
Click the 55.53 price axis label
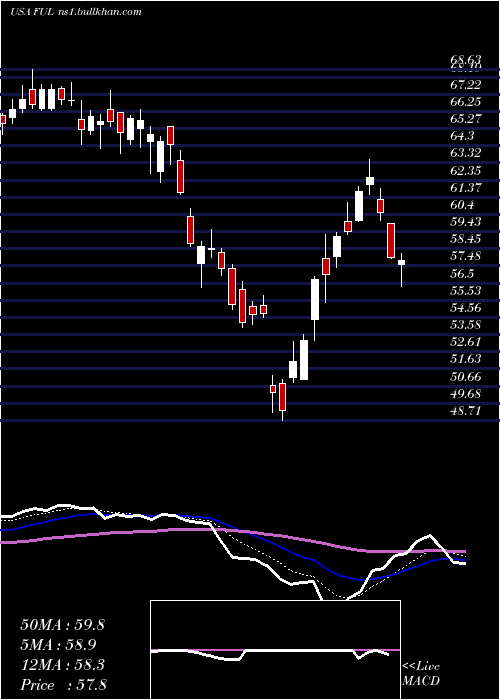466,290
